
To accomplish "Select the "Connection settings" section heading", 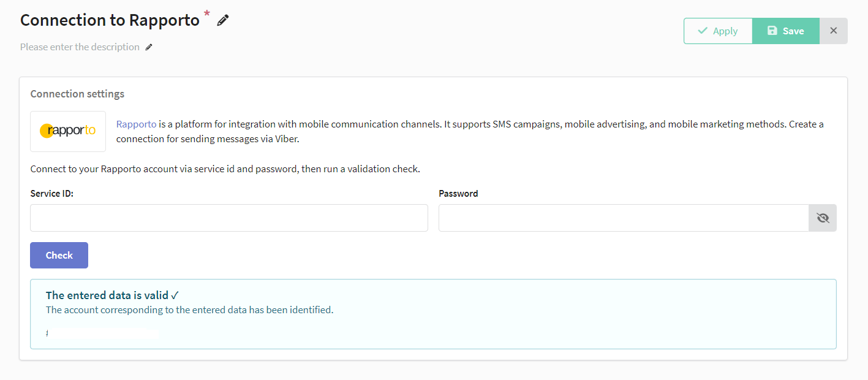I will click(x=77, y=94).
